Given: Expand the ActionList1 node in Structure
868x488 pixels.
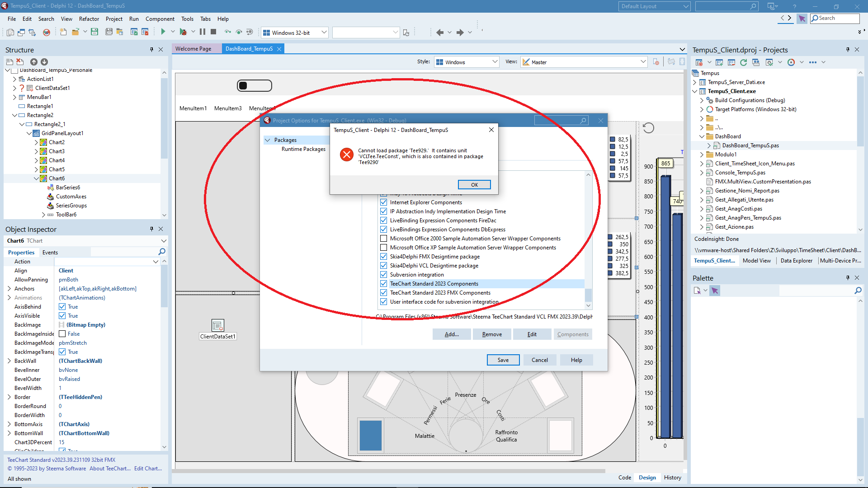Looking at the screenshot, I should pos(14,79).
